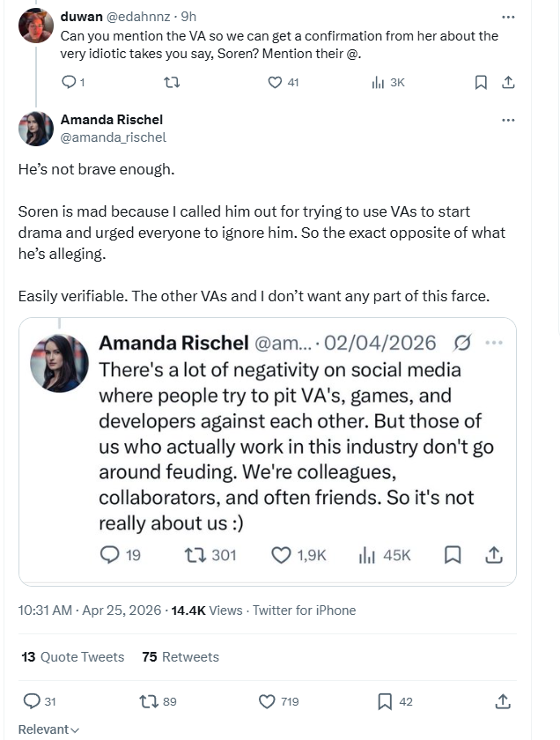View 75 Retweets list

tap(181, 657)
